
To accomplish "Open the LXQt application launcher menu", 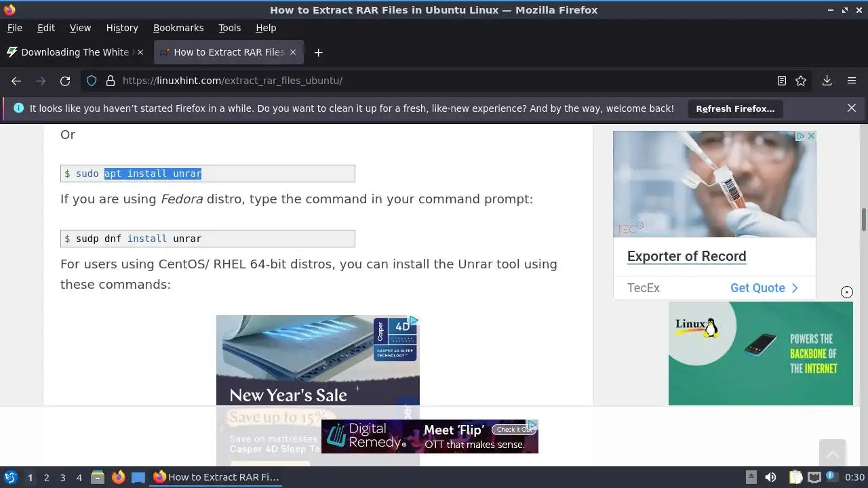I will tap(11, 477).
